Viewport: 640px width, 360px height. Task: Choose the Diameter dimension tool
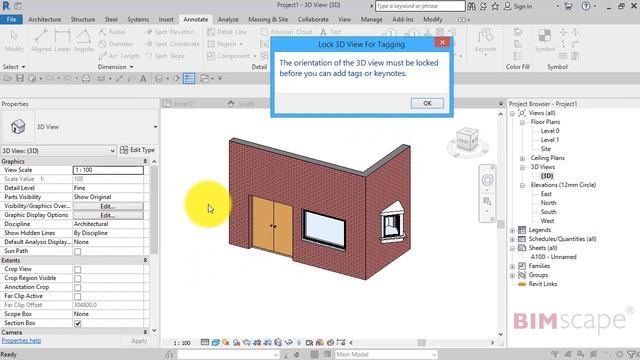point(116,44)
